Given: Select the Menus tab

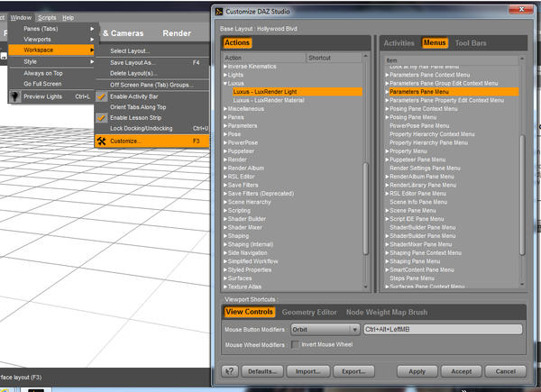Looking at the screenshot, I should tap(435, 42).
